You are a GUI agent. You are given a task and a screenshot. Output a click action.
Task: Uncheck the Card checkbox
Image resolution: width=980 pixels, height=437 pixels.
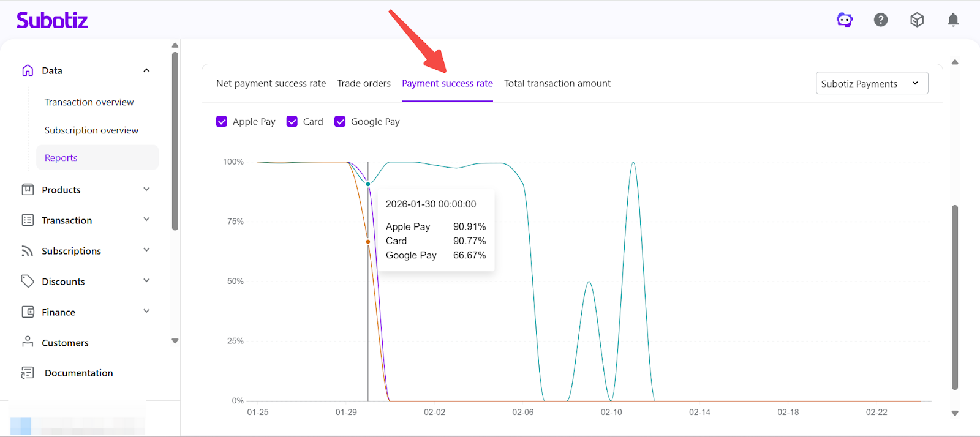[292, 122]
